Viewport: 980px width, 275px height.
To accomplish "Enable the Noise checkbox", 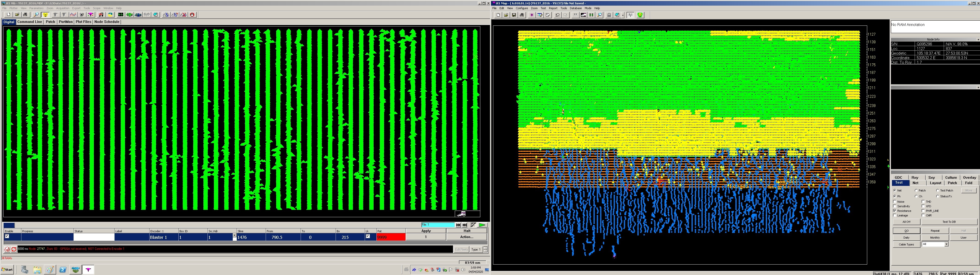I will (x=895, y=202).
